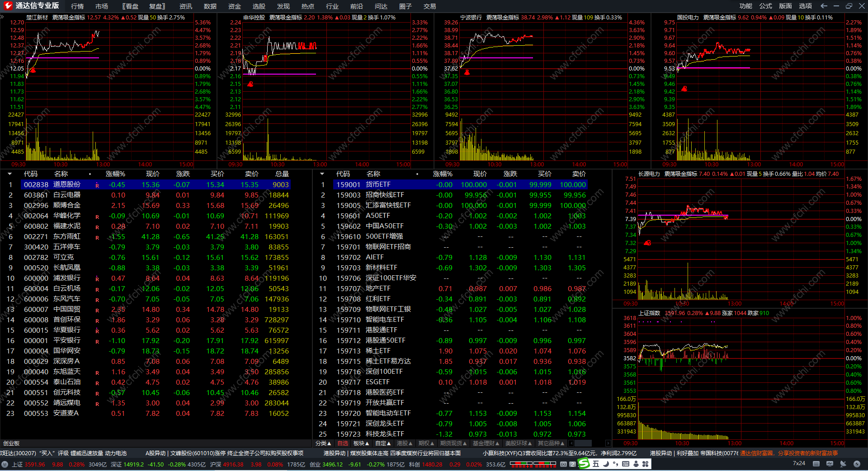Viewport: 868px width, 471px height.
Task: Open the 小赢科技 Q3营收 news headline
Action: point(560,453)
